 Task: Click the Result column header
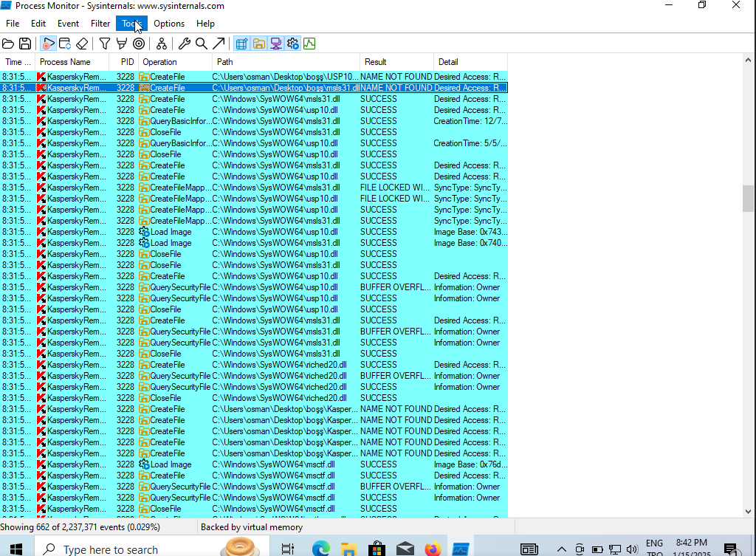[x=396, y=62]
